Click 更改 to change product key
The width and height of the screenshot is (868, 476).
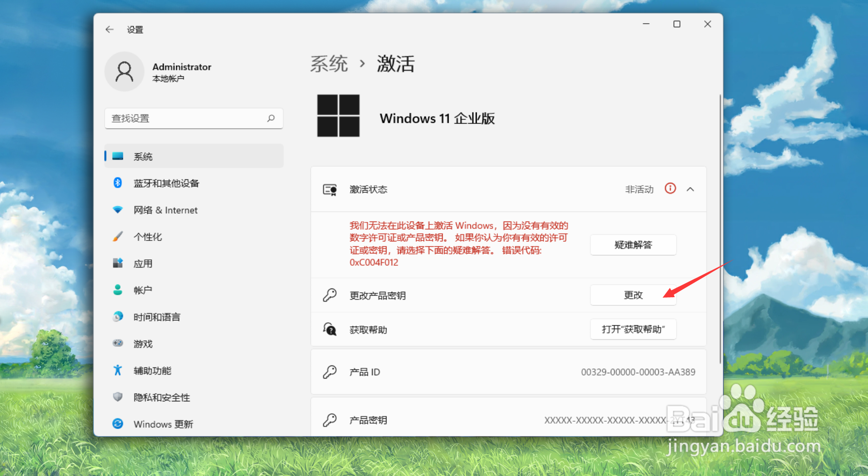click(633, 295)
